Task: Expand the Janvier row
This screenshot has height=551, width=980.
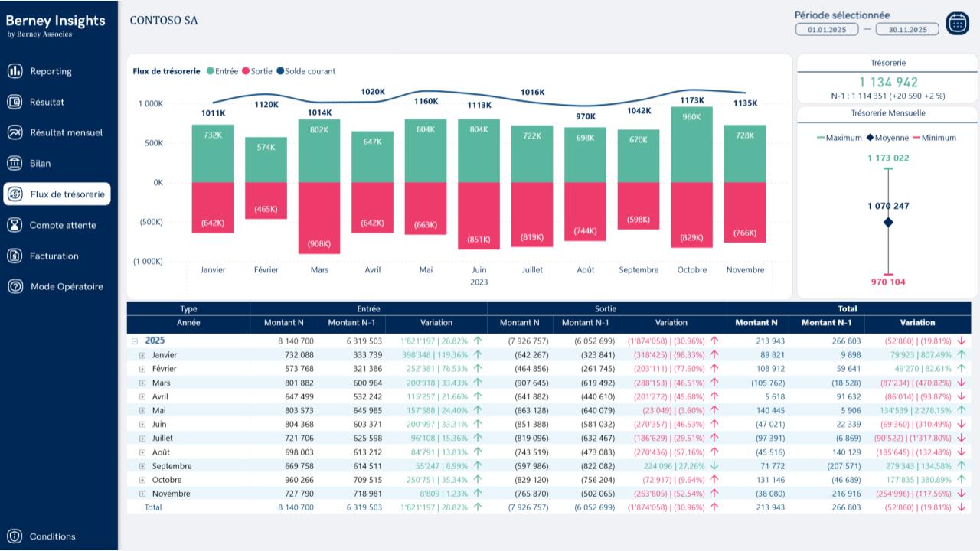Action: point(142,355)
